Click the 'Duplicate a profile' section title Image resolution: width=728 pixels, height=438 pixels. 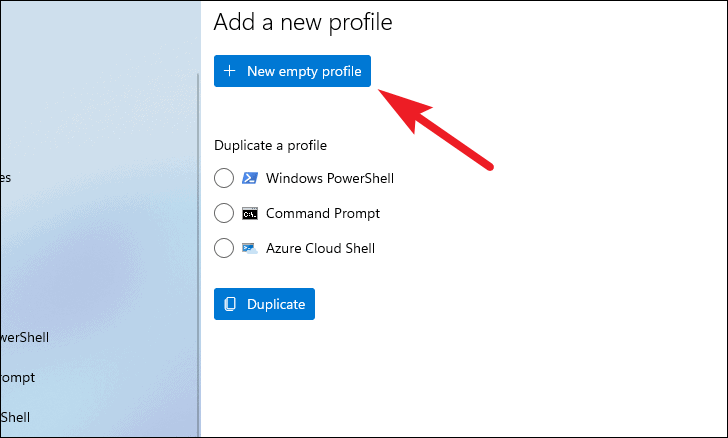tap(270, 145)
